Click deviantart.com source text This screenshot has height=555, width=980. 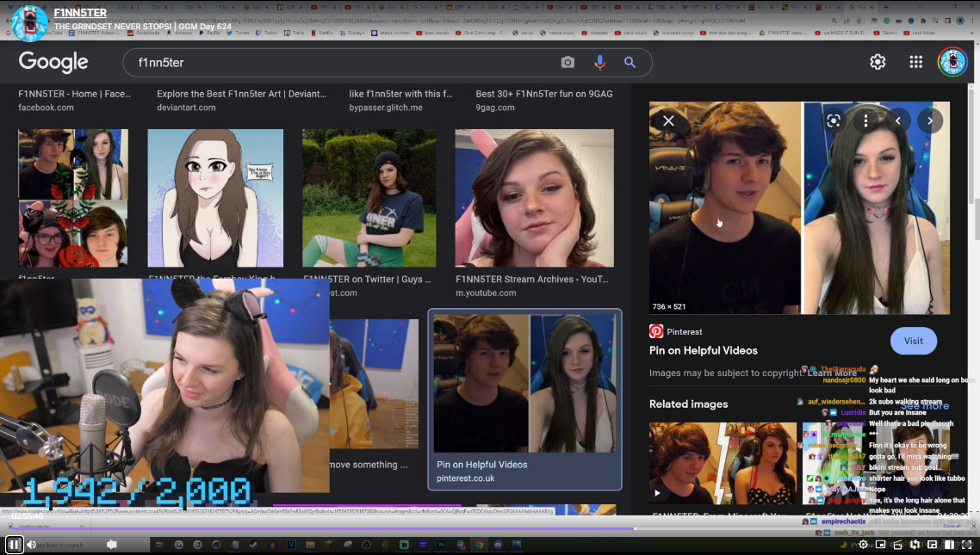(x=186, y=108)
